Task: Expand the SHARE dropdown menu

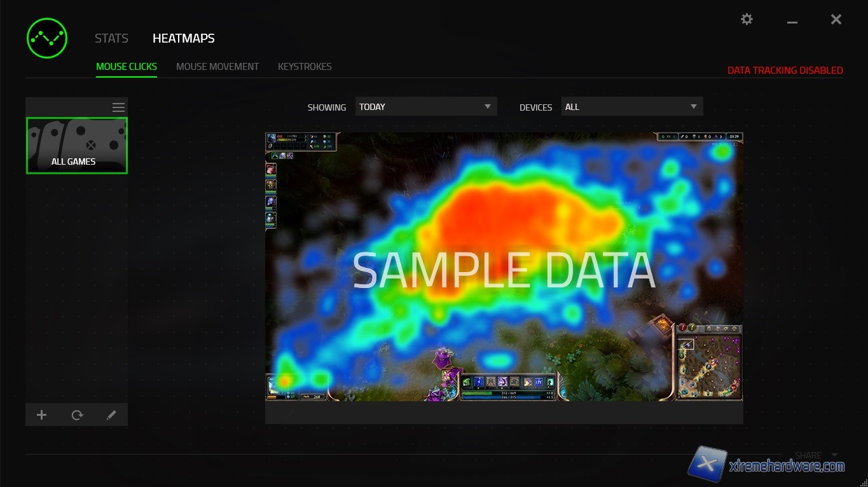Action: (x=816, y=455)
